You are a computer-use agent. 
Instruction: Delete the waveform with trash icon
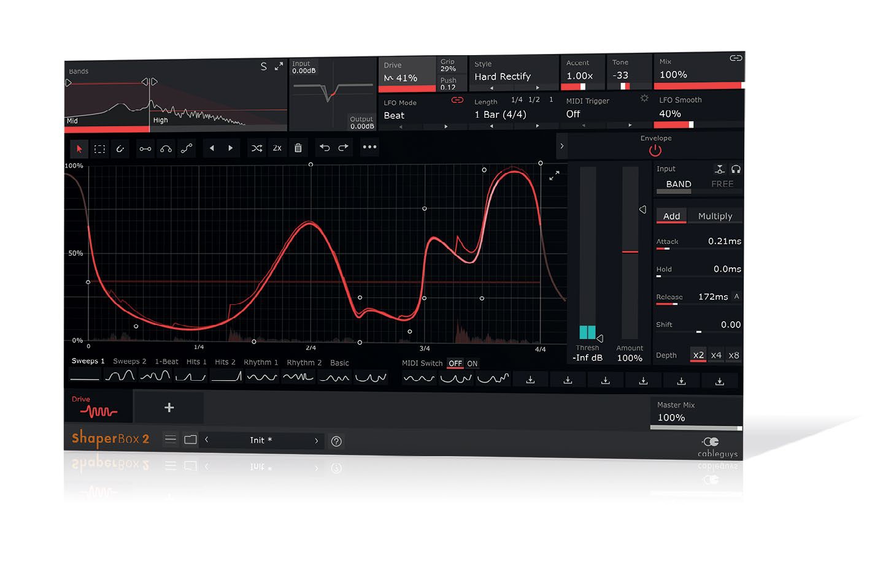[298, 148]
